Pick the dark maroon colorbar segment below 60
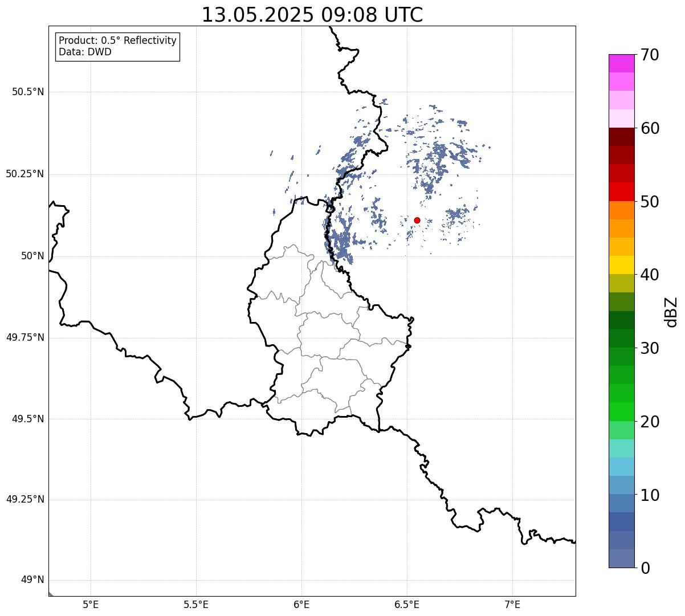Viewport: 685px width, 616px height. [622, 137]
